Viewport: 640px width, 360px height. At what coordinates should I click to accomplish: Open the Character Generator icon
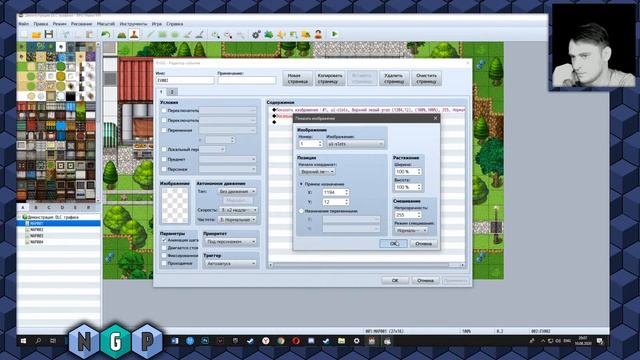click(318, 35)
